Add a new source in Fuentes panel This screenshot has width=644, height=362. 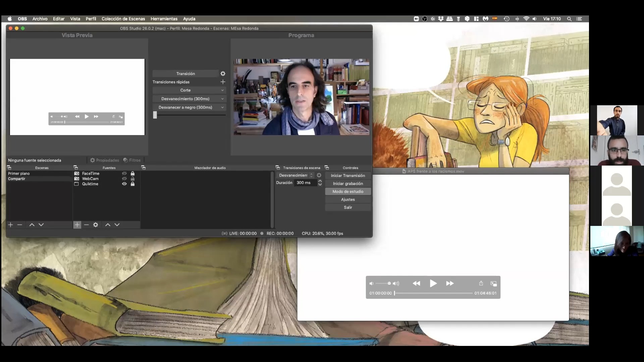pos(77,225)
